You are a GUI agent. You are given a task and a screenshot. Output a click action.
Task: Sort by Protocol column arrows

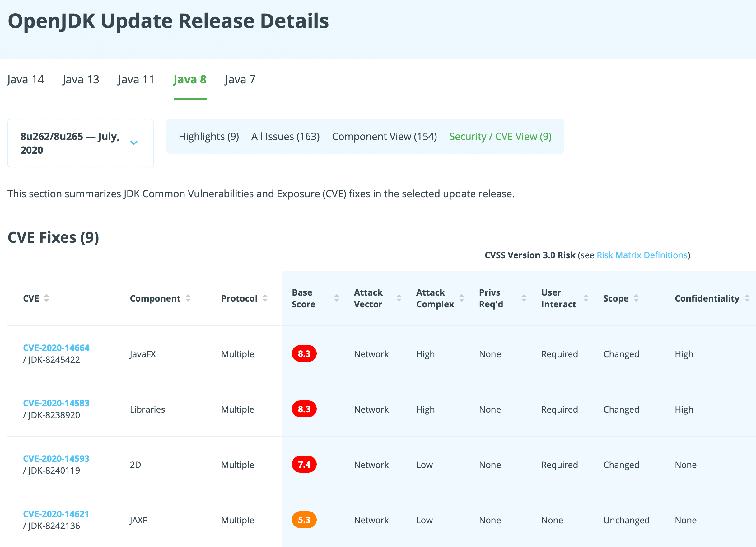265,298
